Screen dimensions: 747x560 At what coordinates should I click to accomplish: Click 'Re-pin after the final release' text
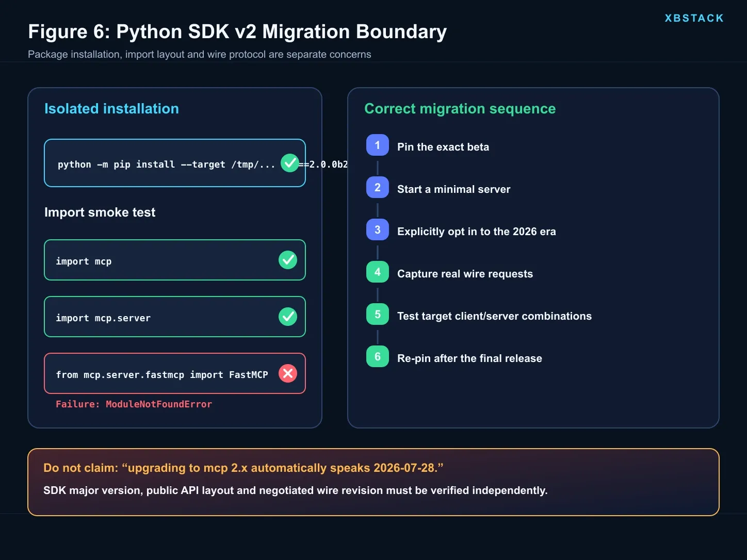469,358
